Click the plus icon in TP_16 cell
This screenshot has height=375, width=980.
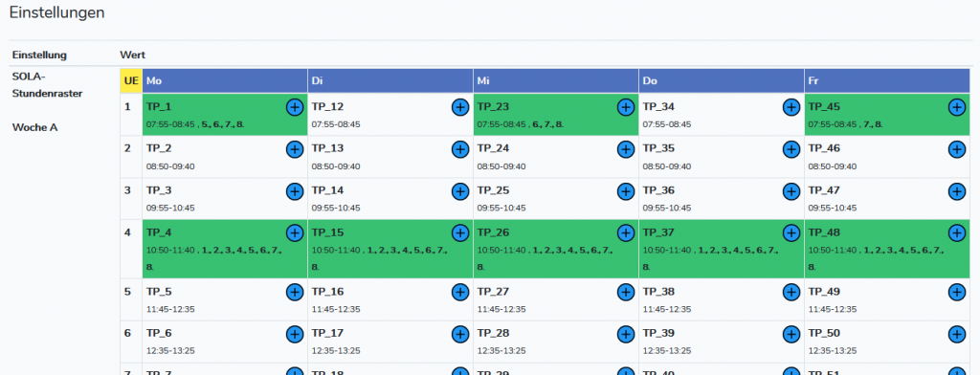460,292
